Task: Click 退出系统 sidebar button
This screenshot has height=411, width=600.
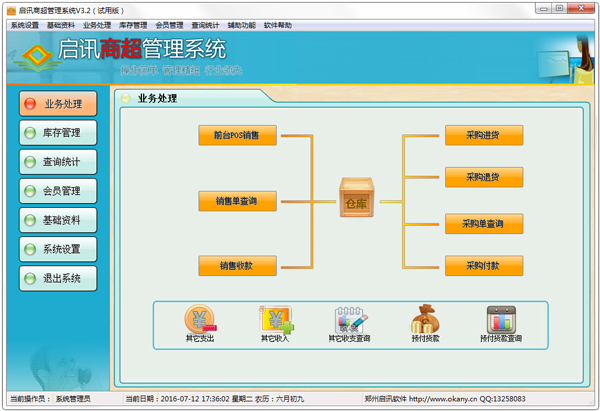Action: click(x=57, y=277)
